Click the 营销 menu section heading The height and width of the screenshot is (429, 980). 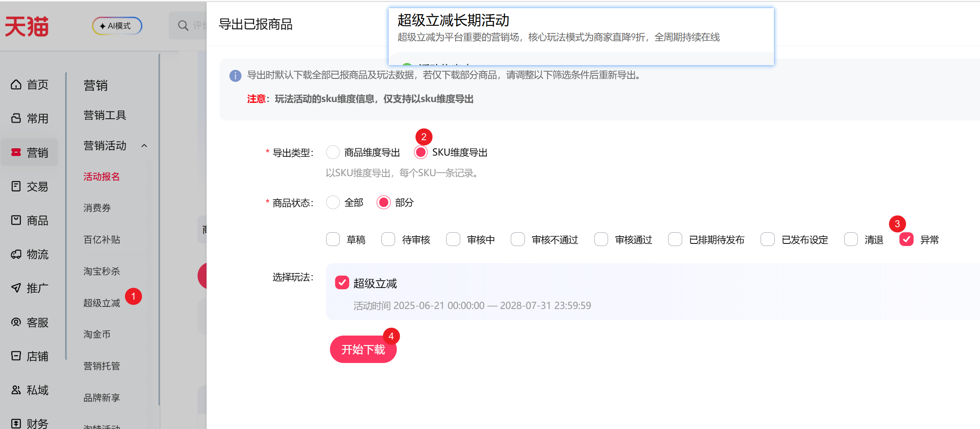pyautogui.click(x=96, y=85)
